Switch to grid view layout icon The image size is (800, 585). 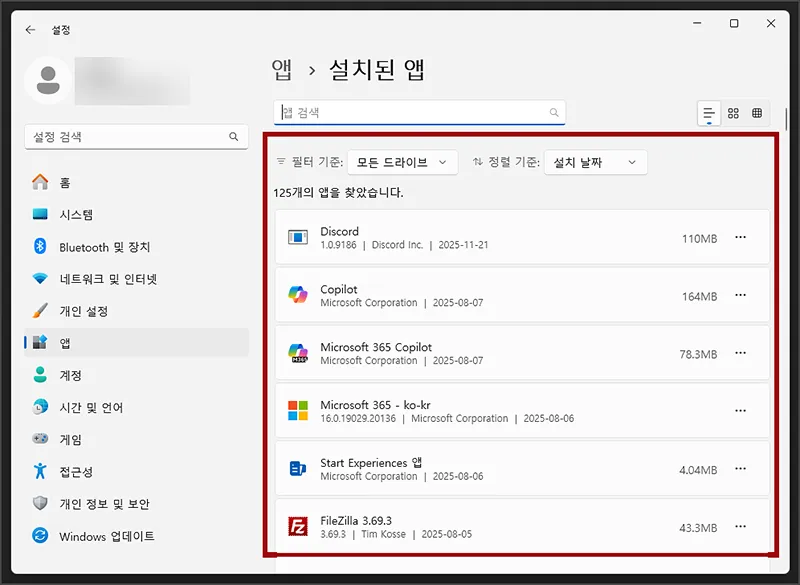pos(733,113)
